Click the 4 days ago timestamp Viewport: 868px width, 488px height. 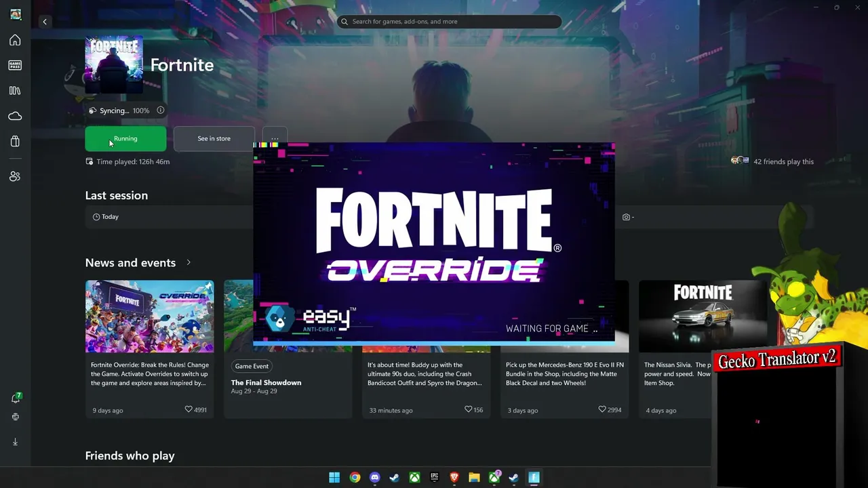coord(661,410)
